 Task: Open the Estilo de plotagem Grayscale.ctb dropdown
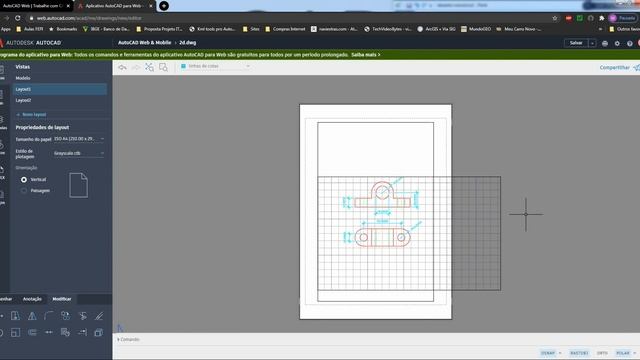[x=79, y=153]
